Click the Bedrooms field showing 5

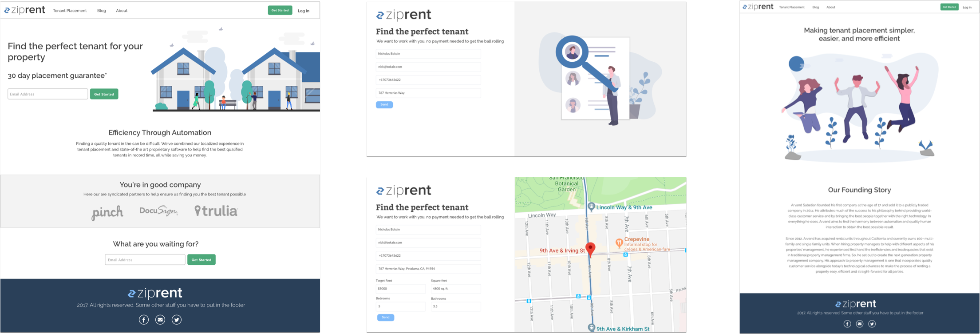(x=401, y=306)
